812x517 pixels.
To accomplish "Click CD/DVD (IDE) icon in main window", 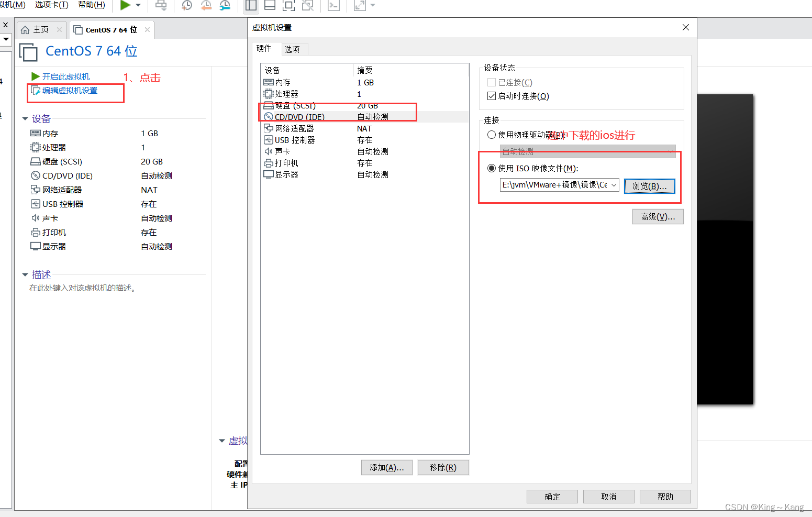I will point(36,176).
